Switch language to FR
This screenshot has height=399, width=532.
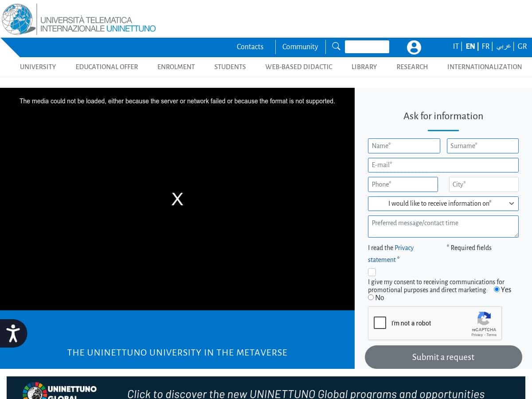pyautogui.click(x=485, y=46)
